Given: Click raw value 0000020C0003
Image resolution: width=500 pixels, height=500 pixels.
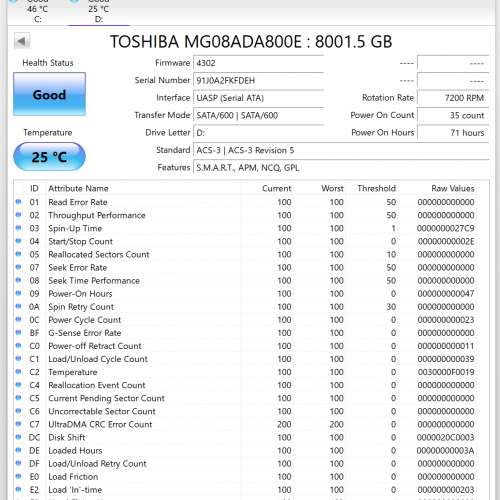Looking at the screenshot, I should 446,437.
